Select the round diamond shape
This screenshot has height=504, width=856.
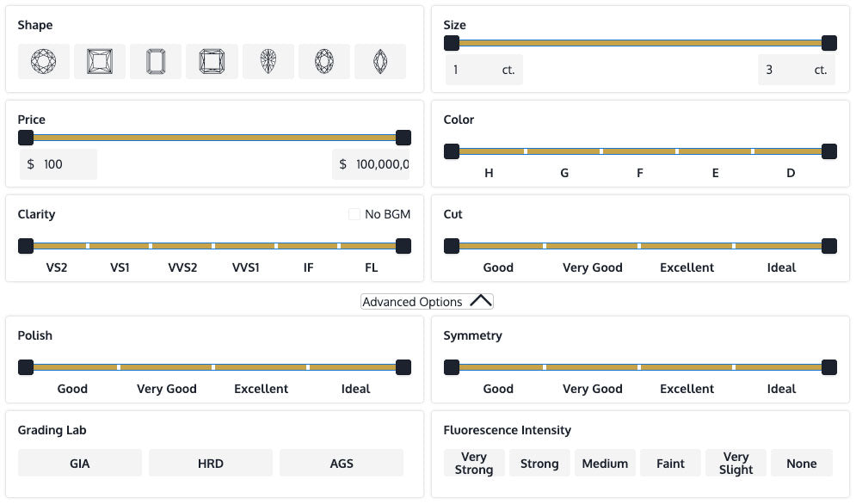coord(43,62)
